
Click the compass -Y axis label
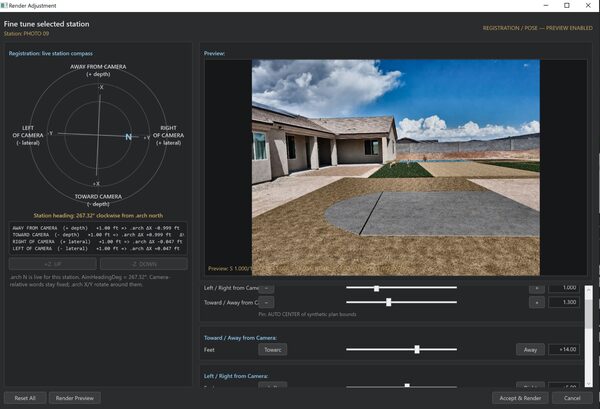pos(51,133)
